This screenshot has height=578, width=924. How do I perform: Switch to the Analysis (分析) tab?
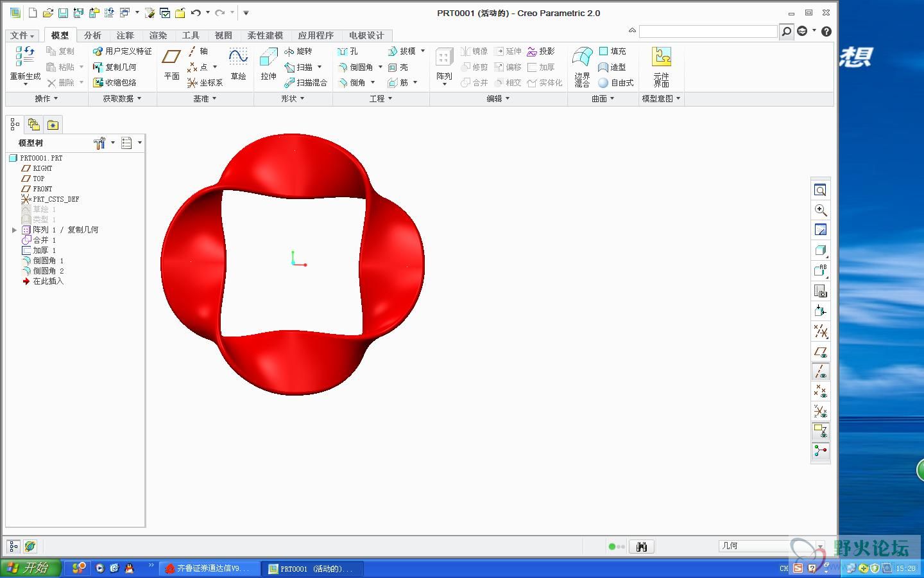[x=92, y=35]
